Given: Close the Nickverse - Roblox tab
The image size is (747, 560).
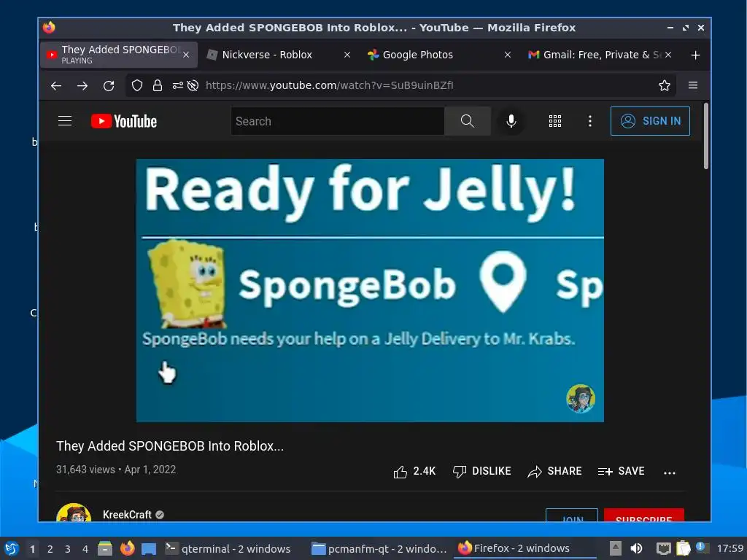Looking at the screenshot, I should 347,55.
